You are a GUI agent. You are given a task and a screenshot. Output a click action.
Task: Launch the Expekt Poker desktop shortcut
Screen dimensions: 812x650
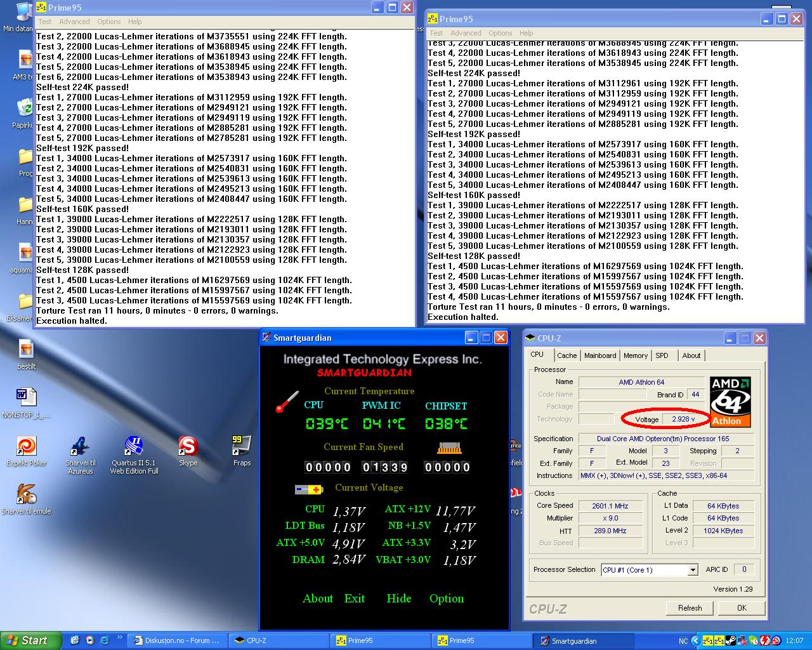point(26,451)
